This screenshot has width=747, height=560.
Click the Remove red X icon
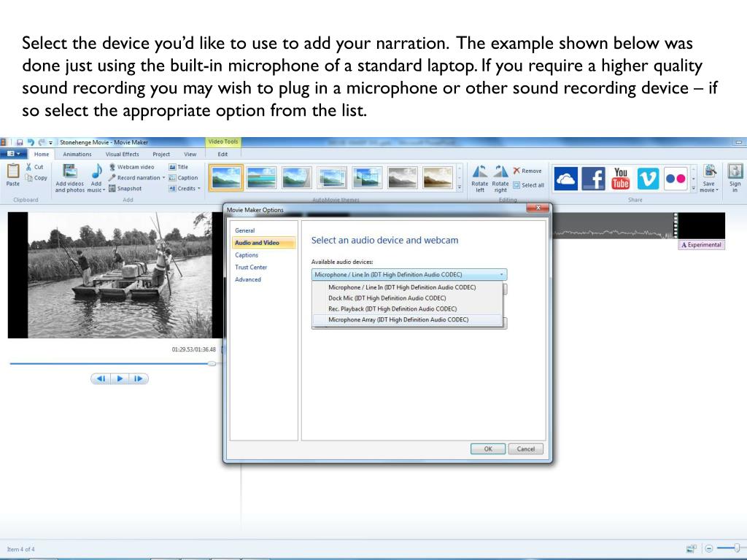516,171
